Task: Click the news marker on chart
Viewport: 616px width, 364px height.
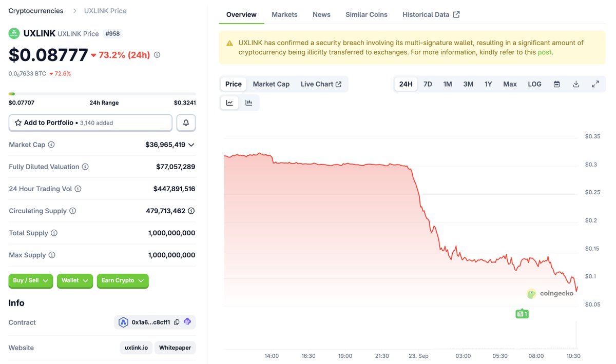Action: pyautogui.click(x=522, y=314)
